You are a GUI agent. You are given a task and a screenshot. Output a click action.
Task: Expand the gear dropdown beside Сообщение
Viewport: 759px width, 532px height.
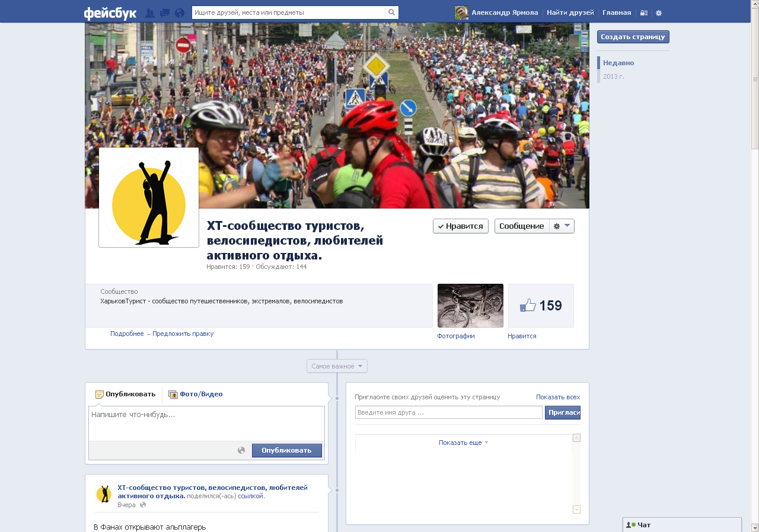(x=562, y=226)
